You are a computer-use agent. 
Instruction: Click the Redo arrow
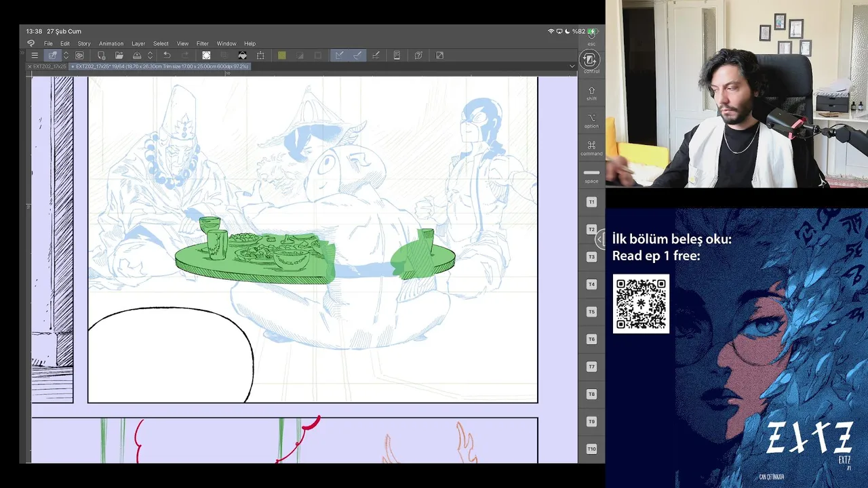185,55
